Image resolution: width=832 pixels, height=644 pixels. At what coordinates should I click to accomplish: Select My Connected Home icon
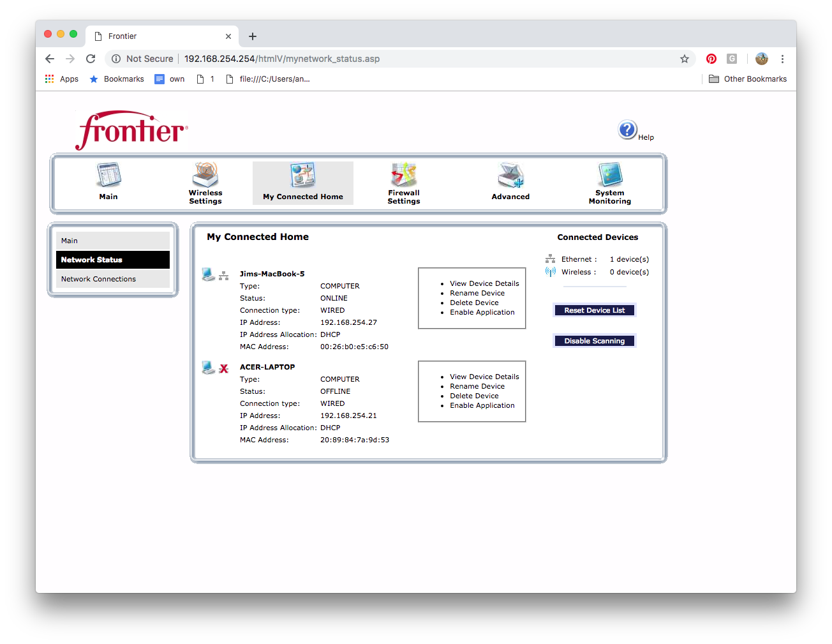click(x=302, y=175)
